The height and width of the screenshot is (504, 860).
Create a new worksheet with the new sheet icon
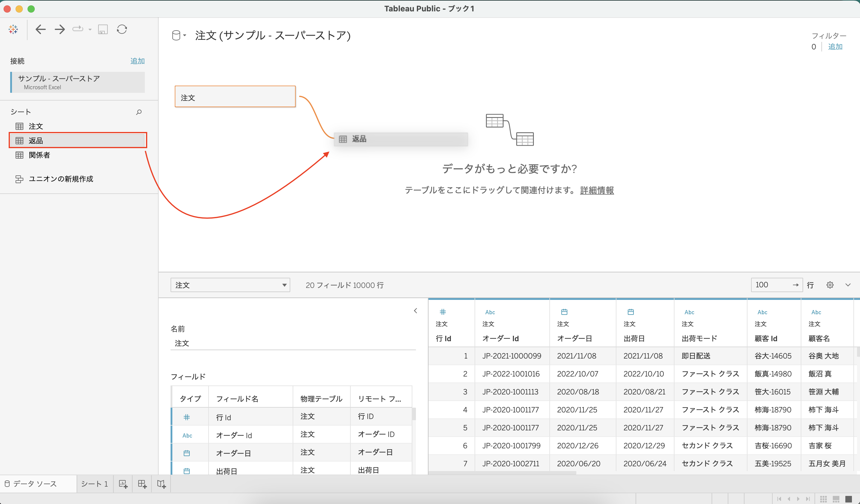pyautogui.click(x=123, y=484)
